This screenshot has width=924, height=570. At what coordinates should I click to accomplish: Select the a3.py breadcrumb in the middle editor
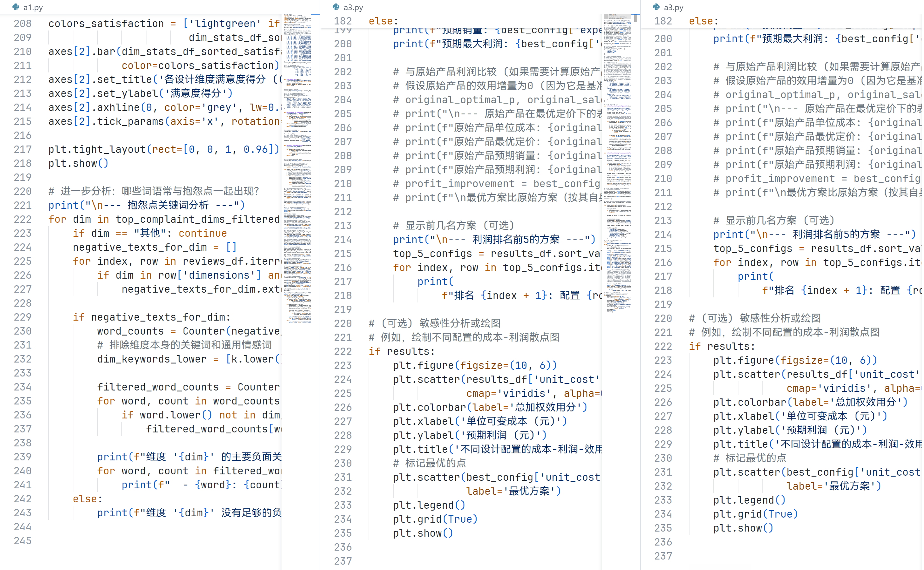[x=354, y=8]
